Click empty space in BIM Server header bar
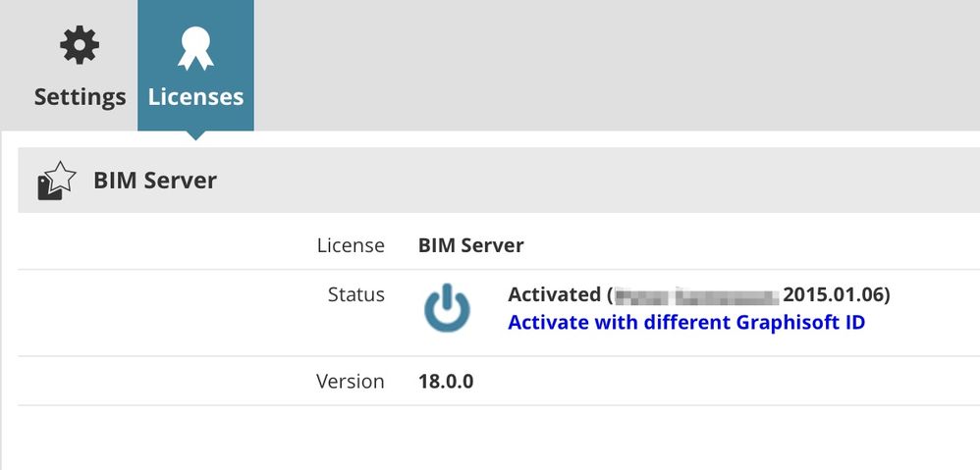980x470 pixels. point(589,181)
